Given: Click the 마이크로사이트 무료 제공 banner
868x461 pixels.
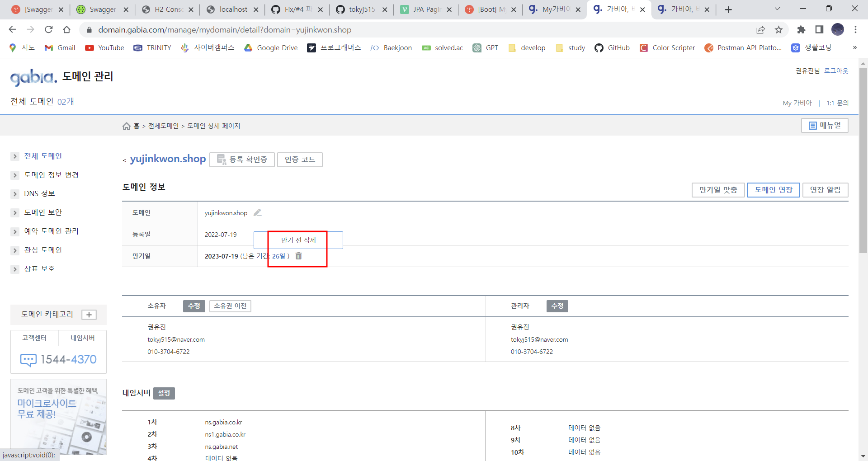Looking at the screenshot, I should 58,417.
